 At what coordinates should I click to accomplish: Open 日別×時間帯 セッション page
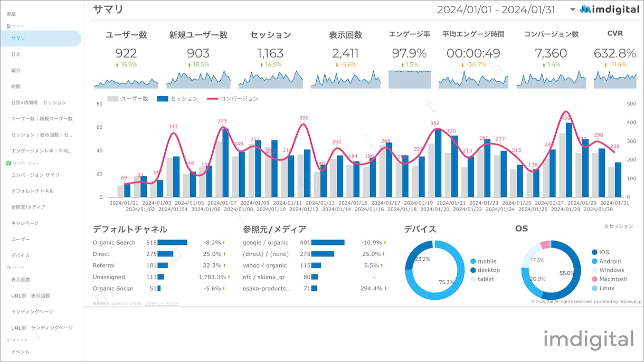click(39, 102)
